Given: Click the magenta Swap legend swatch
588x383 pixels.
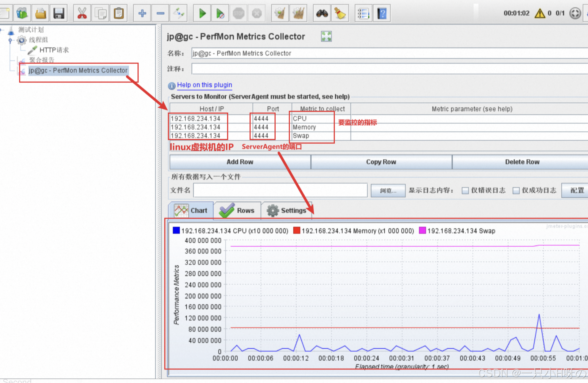Looking at the screenshot, I should (x=422, y=230).
